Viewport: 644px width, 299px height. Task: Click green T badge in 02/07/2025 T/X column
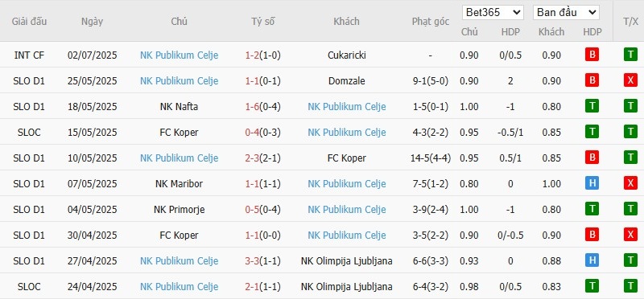630,55
